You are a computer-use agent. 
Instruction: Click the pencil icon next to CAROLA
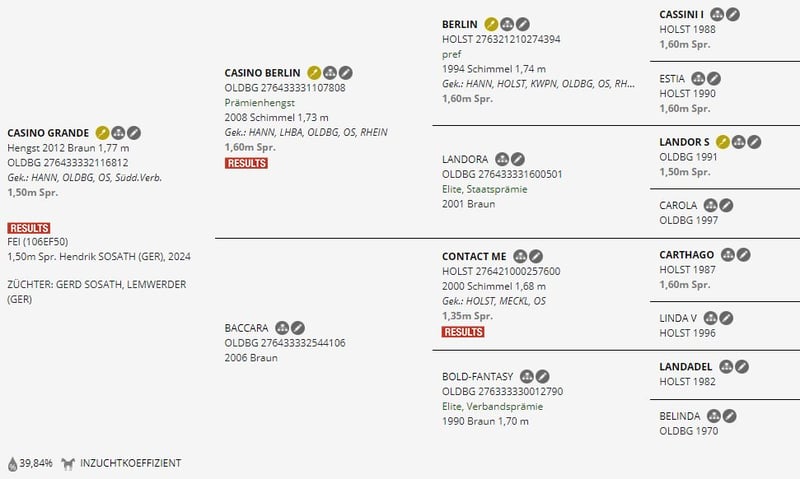click(726, 205)
